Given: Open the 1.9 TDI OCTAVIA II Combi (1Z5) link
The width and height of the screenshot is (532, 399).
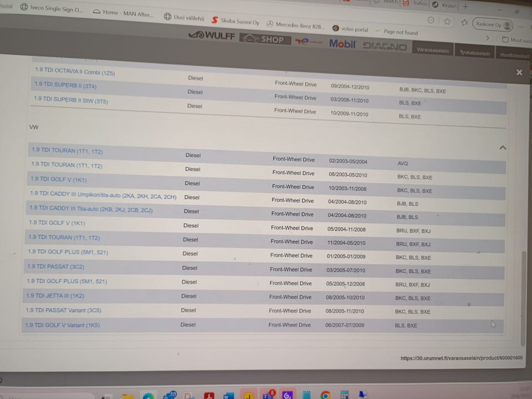Looking at the screenshot, I should (75, 71).
